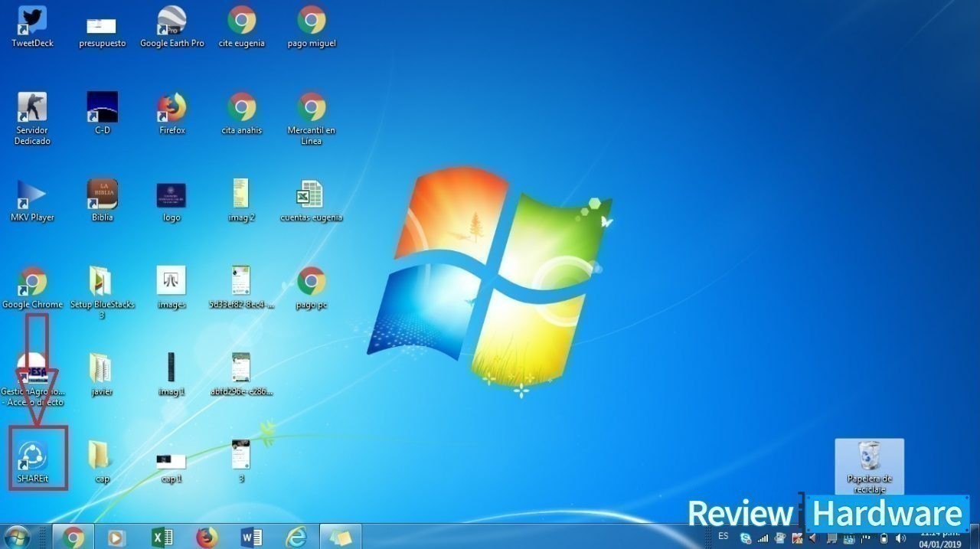980x549 pixels.
Task: Select the abfd296e-e286 image file
Action: [242, 374]
